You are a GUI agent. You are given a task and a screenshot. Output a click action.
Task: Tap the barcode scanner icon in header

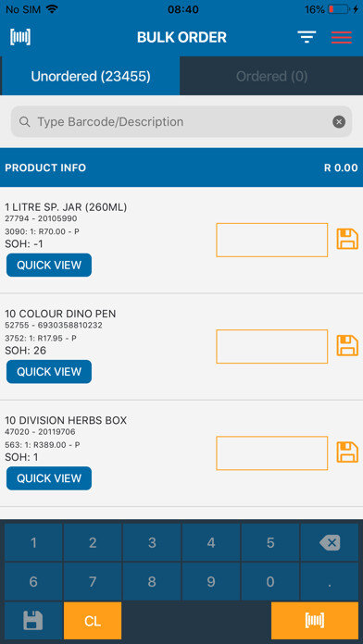click(x=20, y=37)
